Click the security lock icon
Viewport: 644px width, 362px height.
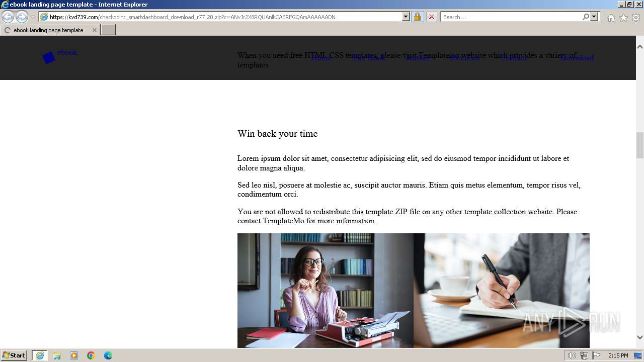coord(417,17)
